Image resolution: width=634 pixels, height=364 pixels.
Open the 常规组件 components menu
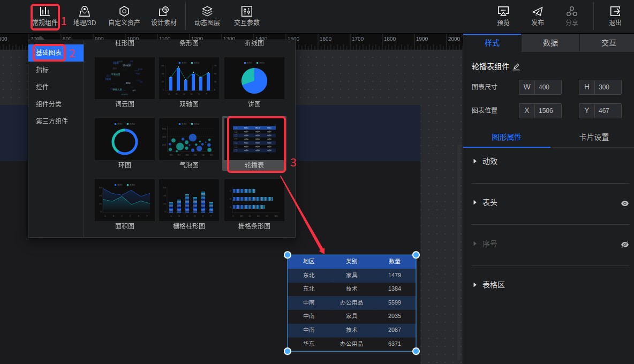(x=45, y=17)
